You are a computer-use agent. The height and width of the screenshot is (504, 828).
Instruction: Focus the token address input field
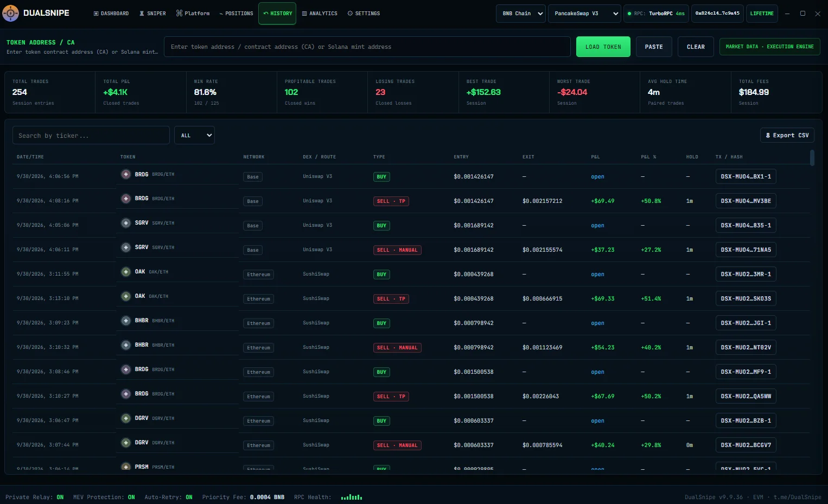tap(367, 47)
